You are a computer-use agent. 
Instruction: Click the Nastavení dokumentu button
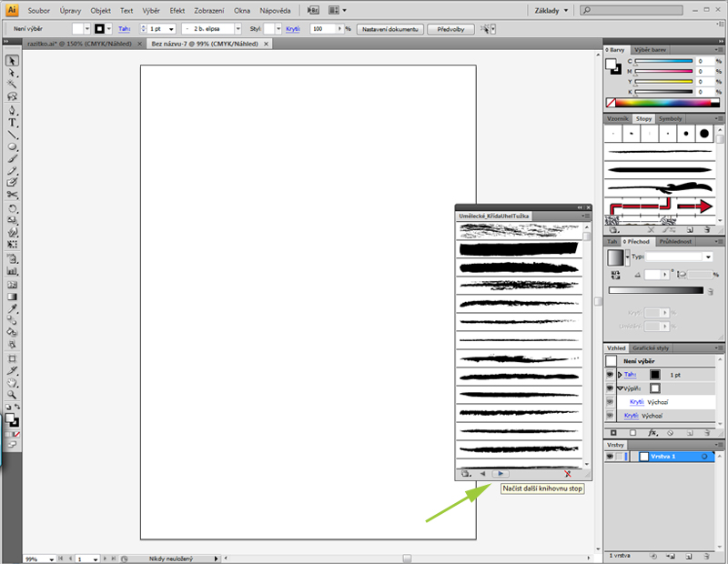pyautogui.click(x=389, y=29)
